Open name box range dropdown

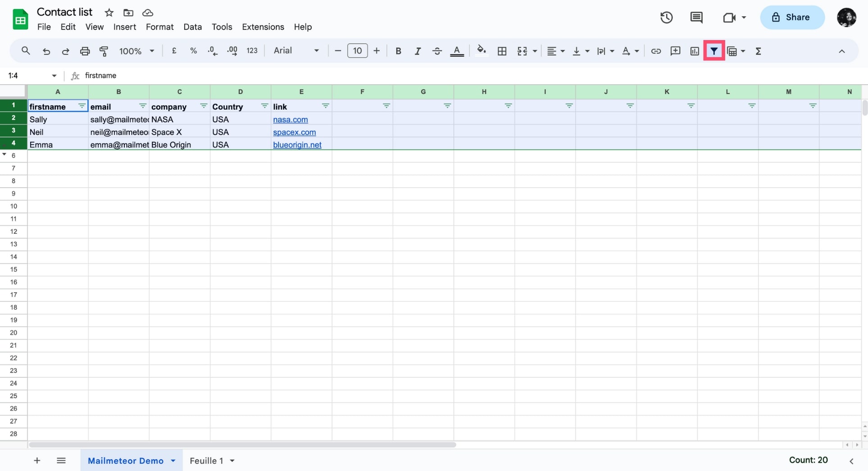click(54, 76)
